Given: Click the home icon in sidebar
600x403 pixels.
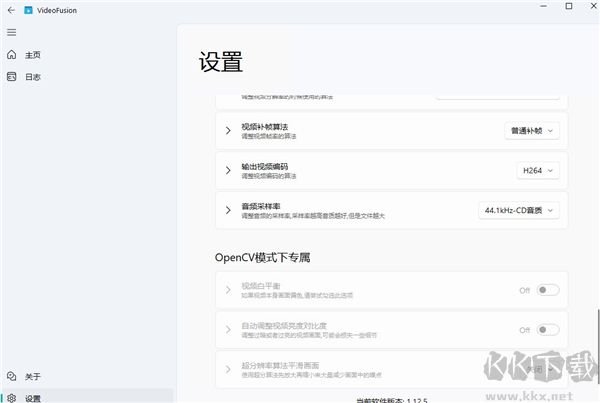Looking at the screenshot, I should click(11, 55).
